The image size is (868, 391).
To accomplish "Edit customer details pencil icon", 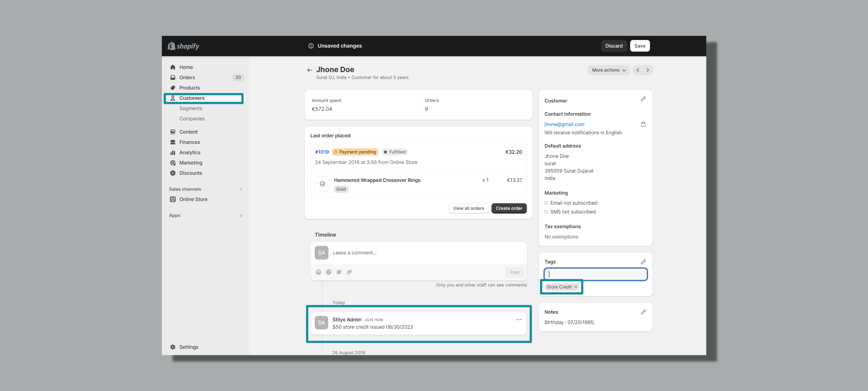I will [x=643, y=99].
